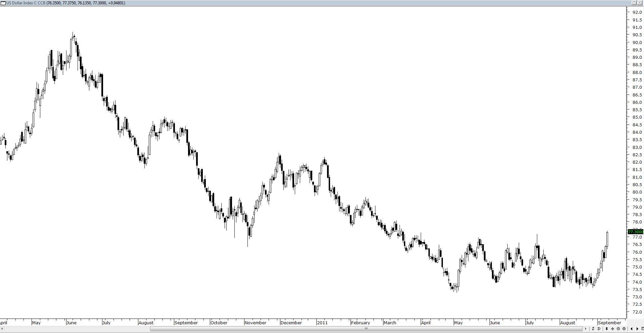
Task: Select the D daily timeframe icon
Action: click(x=599, y=329)
